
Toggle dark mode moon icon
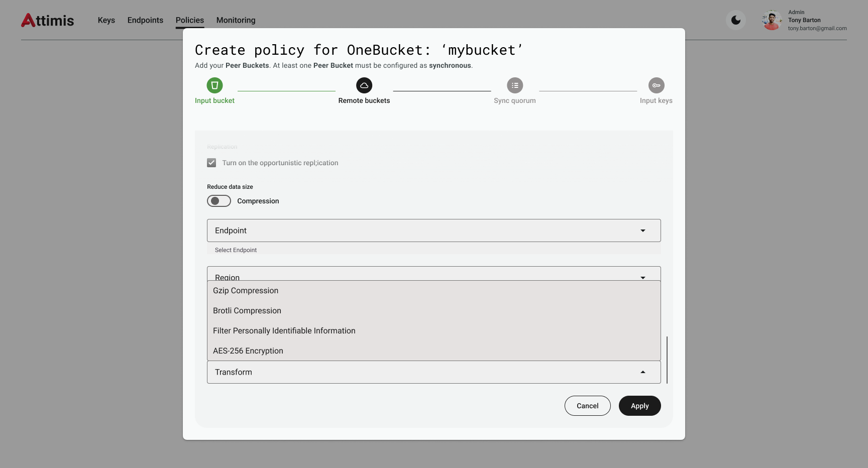pos(736,20)
